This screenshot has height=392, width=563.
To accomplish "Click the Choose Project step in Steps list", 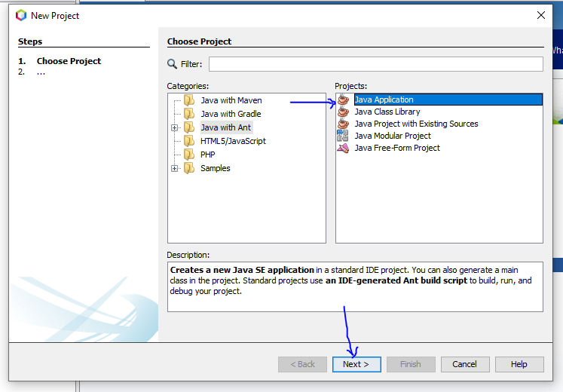I will [x=69, y=61].
